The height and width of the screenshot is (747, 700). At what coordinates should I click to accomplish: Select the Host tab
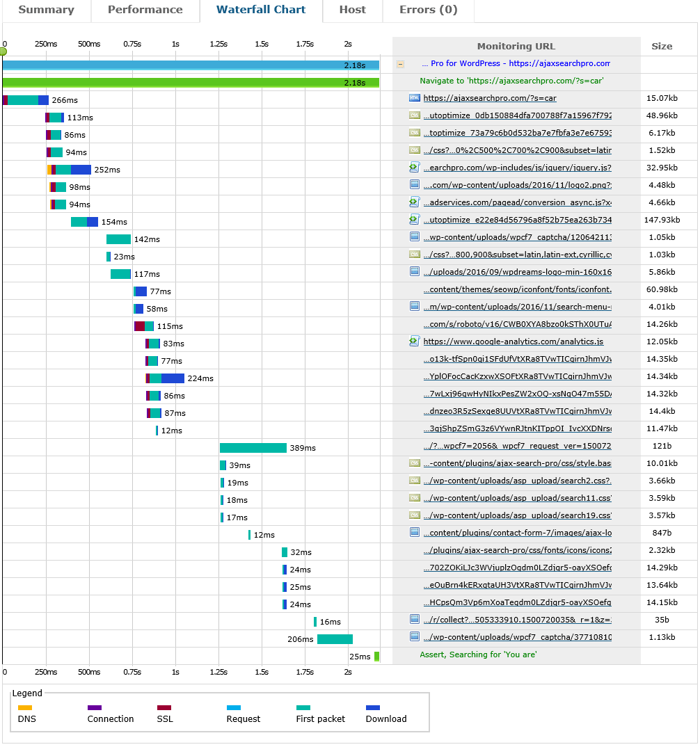(352, 10)
